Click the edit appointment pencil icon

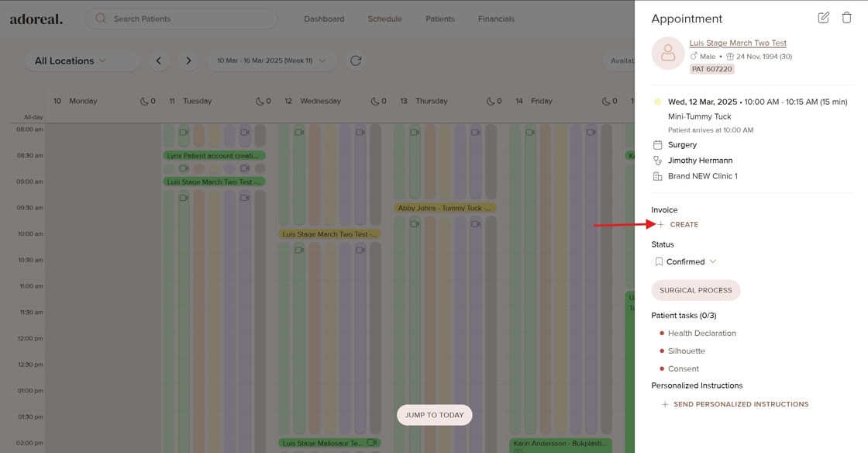tap(823, 18)
